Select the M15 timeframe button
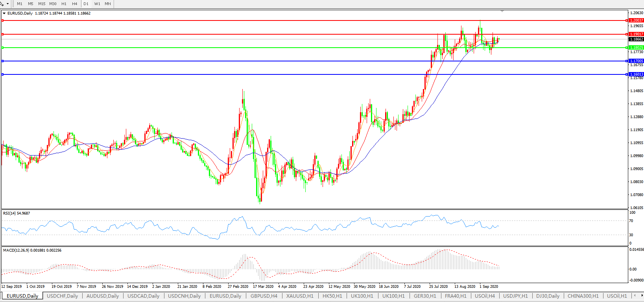Screen dimensions: 644x302 pos(42,4)
